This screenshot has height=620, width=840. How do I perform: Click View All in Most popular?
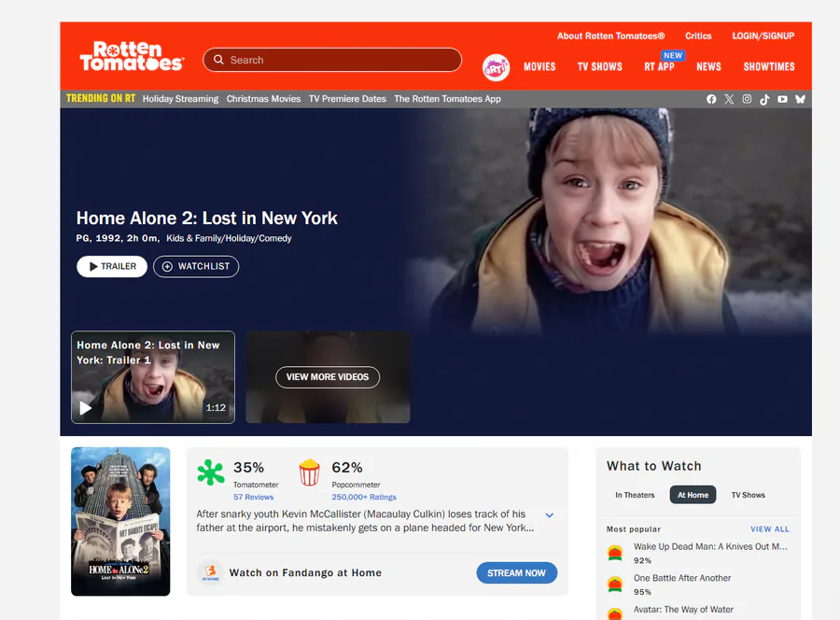770,529
